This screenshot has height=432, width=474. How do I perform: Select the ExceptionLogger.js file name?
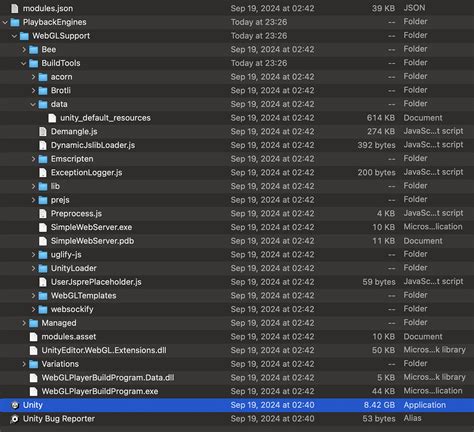point(86,173)
